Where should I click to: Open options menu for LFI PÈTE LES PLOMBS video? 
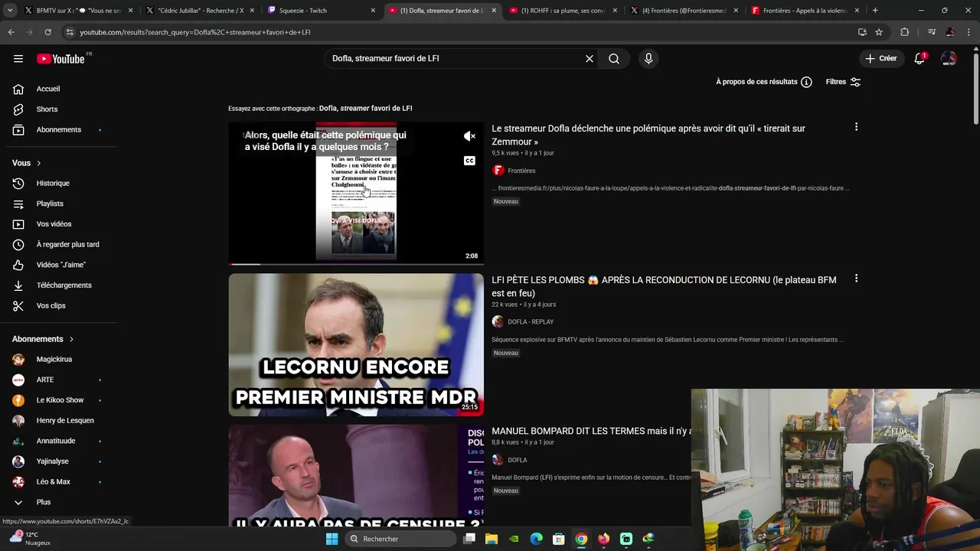(x=856, y=279)
